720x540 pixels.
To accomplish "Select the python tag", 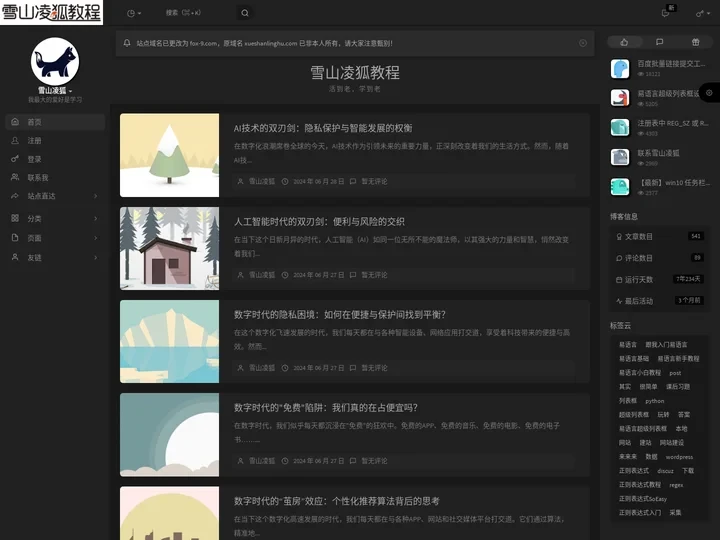I will click(x=654, y=401).
